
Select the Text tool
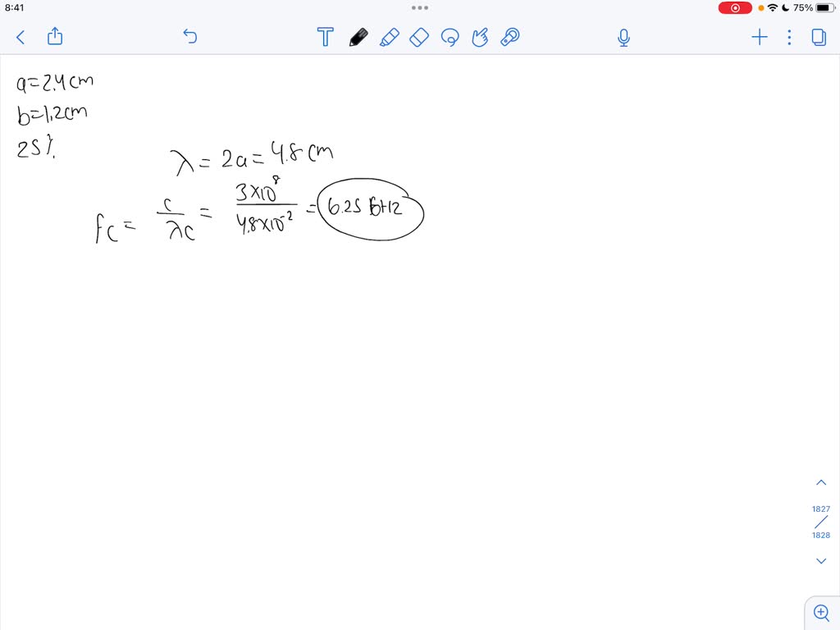[325, 37]
